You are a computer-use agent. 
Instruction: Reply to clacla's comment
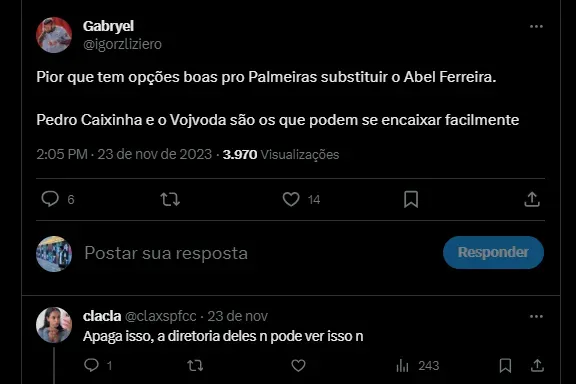(x=91, y=365)
